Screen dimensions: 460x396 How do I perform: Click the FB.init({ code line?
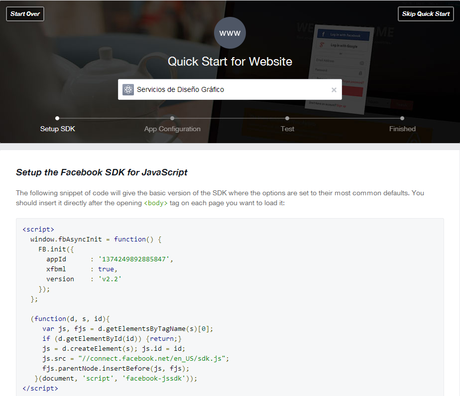coord(56,249)
